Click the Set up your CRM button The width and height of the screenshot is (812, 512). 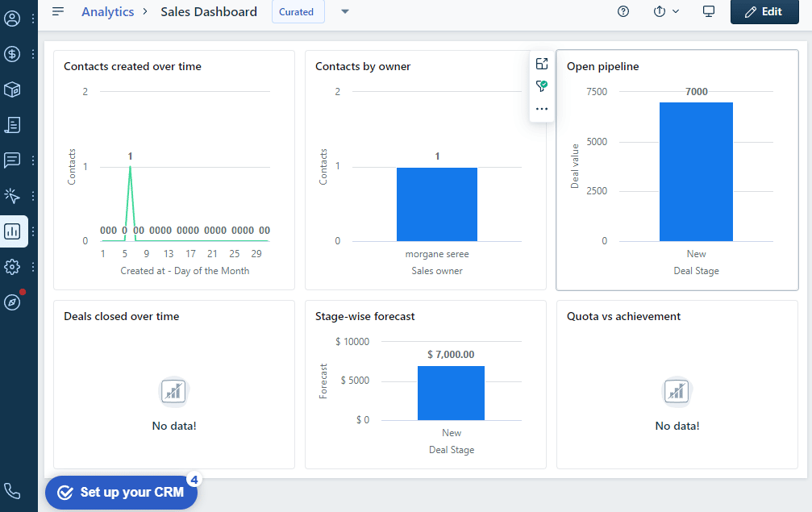tap(121, 492)
